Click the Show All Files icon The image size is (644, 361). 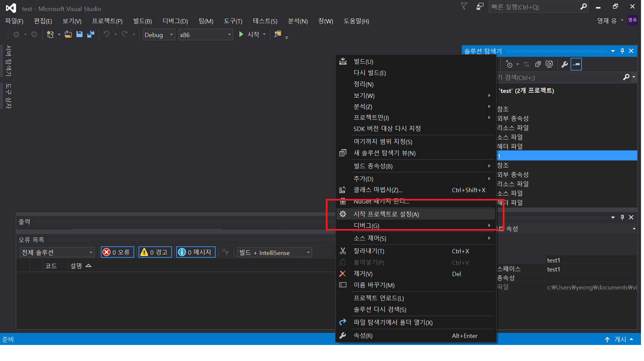549,64
